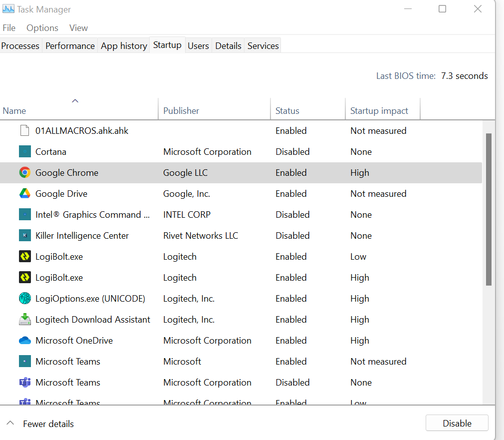The width and height of the screenshot is (504, 440).
Task: Click the Google, Inc. publisher cell
Action: coord(187,194)
